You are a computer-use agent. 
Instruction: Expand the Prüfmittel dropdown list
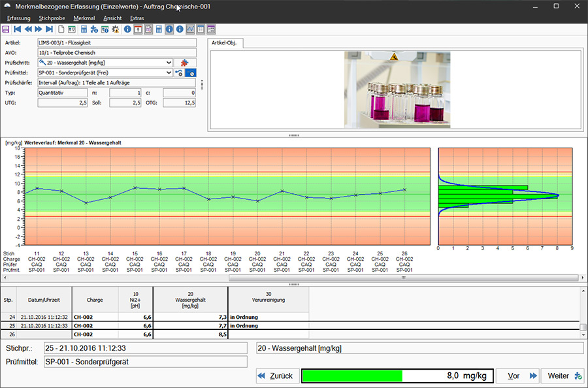click(169, 73)
